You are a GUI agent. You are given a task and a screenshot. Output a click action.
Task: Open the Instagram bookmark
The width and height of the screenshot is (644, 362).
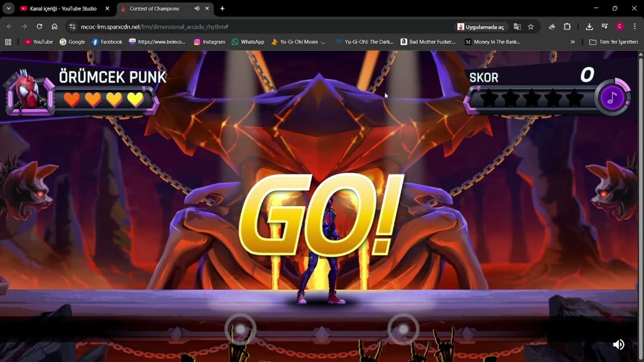coord(209,42)
